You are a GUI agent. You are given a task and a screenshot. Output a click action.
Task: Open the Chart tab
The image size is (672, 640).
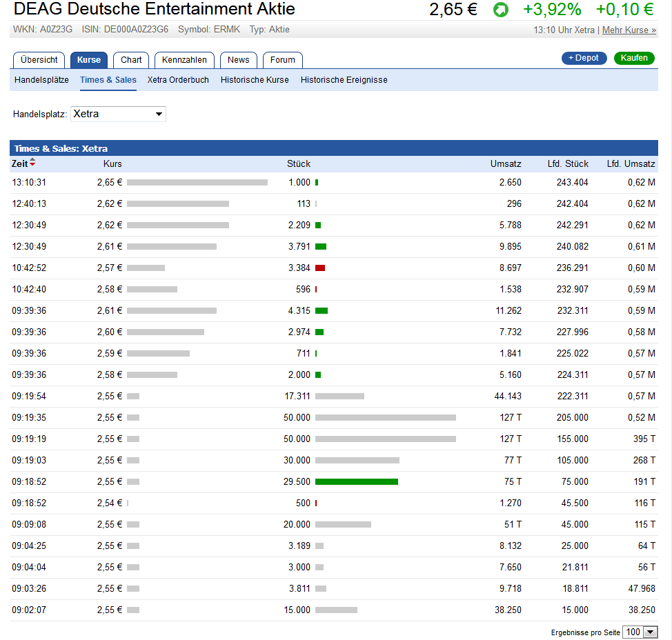(x=131, y=60)
